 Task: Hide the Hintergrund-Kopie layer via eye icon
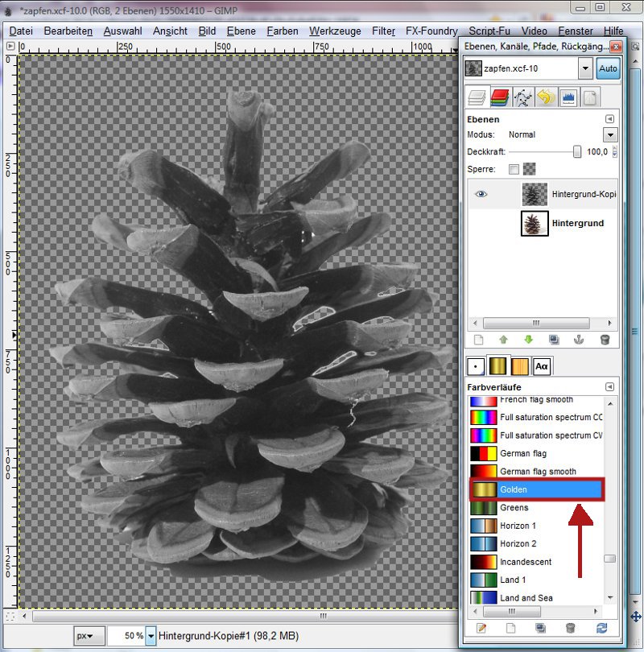point(481,194)
